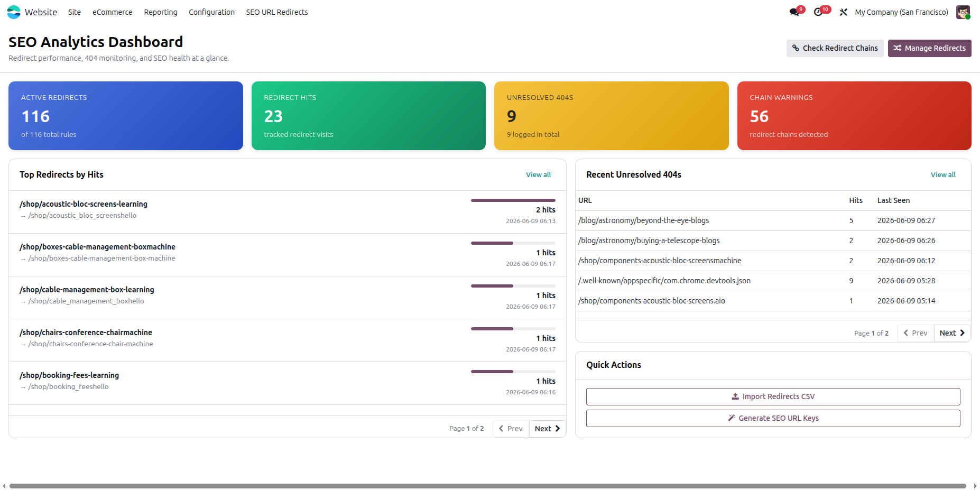Click the com.chrome.devtools.json 404 URL

coord(664,281)
